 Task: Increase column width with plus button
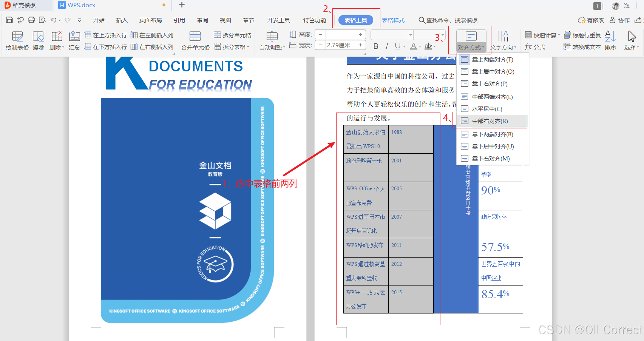pos(360,45)
